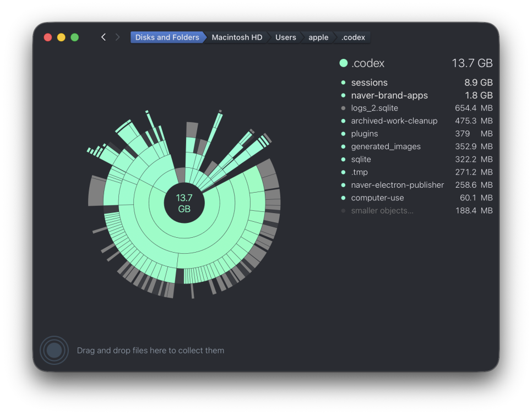Open naver-brand-apps in the list
This screenshot has height=415, width=532.
point(416,95)
